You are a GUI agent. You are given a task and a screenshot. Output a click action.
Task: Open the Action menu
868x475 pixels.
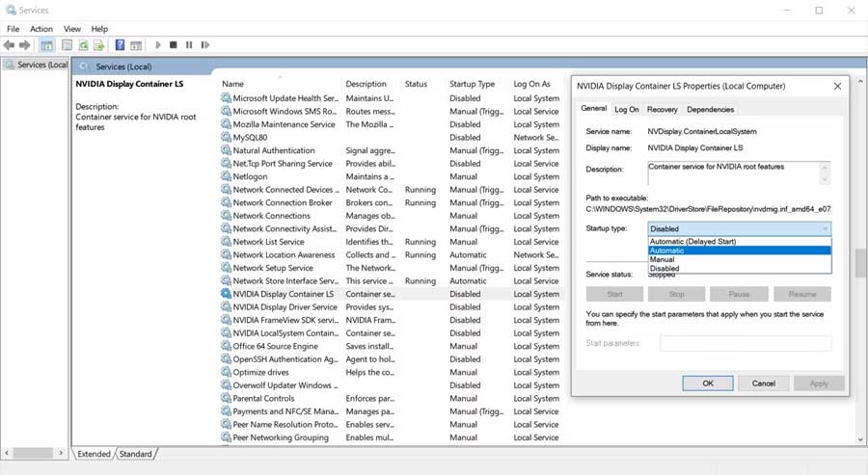coord(41,29)
